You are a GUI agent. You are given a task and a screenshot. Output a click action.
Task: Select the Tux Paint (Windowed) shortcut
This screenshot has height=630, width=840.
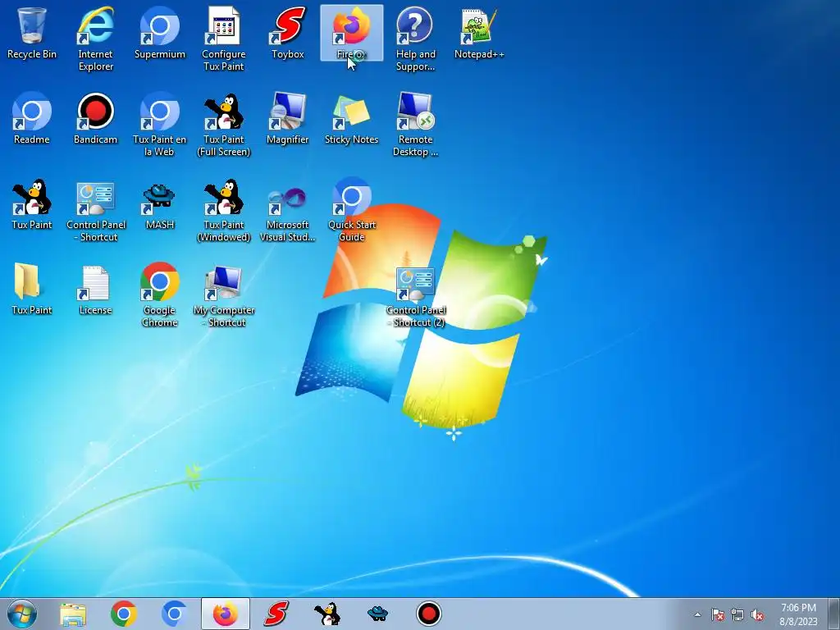(223, 210)
